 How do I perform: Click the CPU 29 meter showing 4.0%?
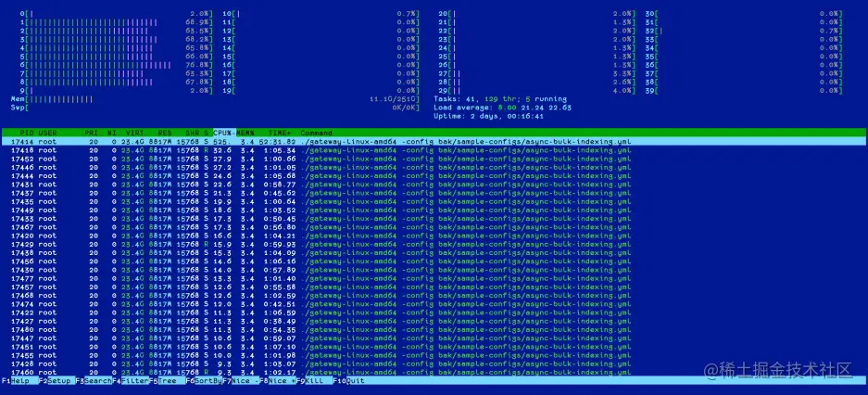pos(537,90)
